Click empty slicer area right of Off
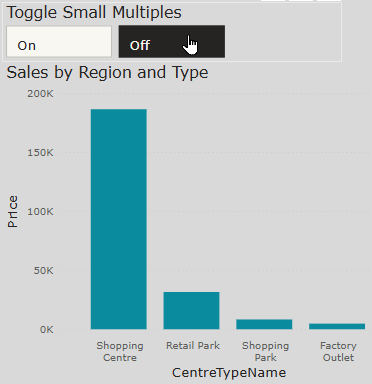The image size is (372, 384). click(283, 42)
